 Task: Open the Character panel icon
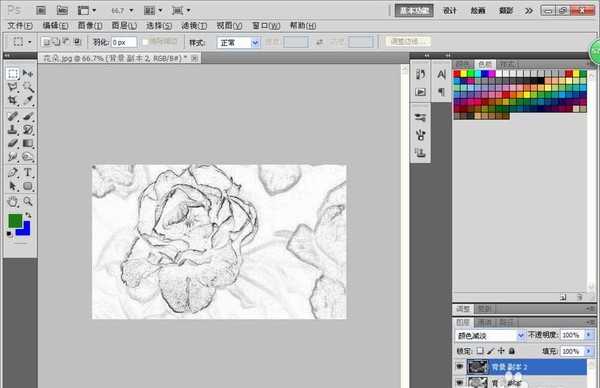pyautogui.click(x=441, y=74)
